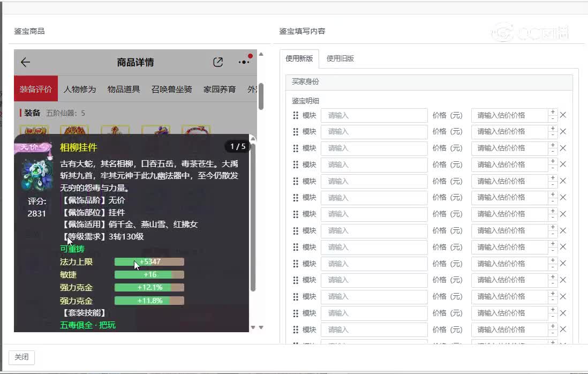Delete the third 模块 row using X
Viewport: 588px width, 374px height.
[x=563, y=148]
